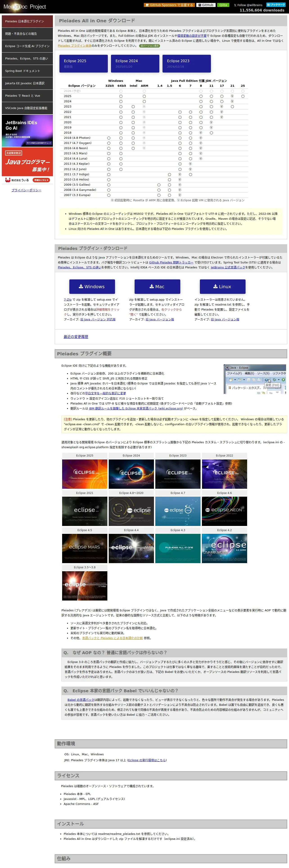Click the red 詳細はこちら ad button
The height and width of the screenshot is (868, 289).
tap(41, 180)
